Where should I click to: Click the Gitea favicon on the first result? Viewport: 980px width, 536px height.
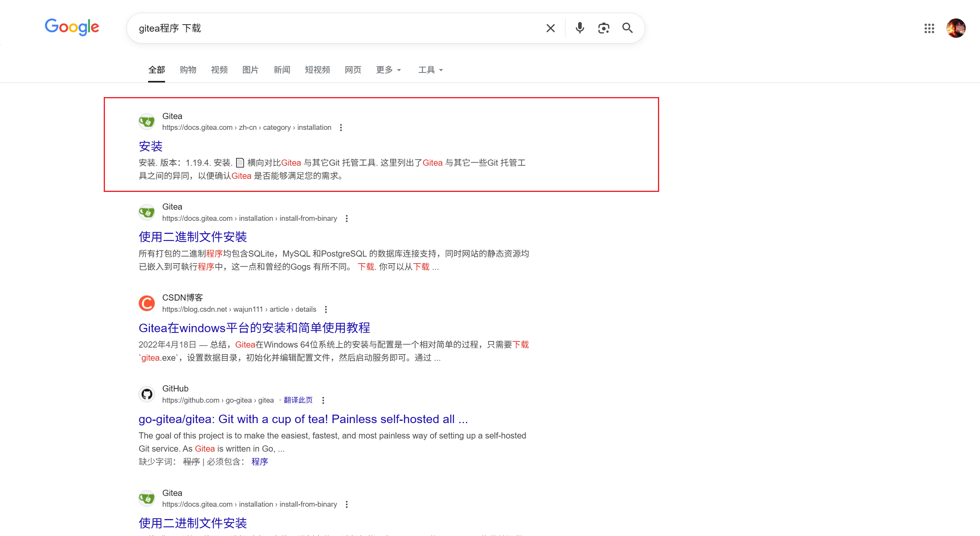[147, 121]
